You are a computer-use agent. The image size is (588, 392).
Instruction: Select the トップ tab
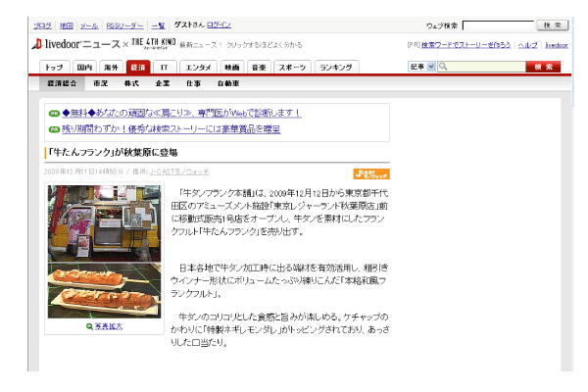(x=54, y=68)
